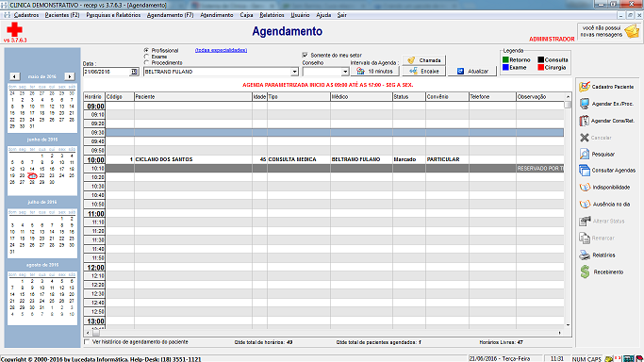The width and height of the screenshot is (644, 362).
Task: Open Consultar Agendas icon
Action: pyautogui.click(x=585, y=170)
